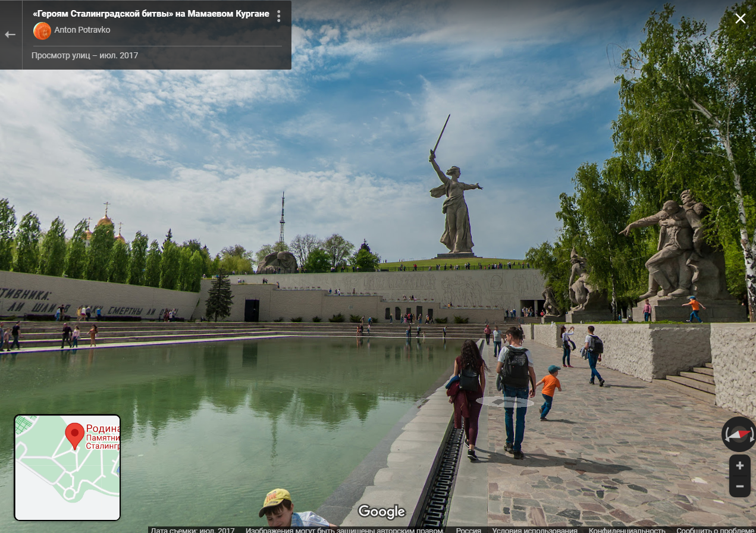The height and width of the screenshot is (533, 756).
Task: Zoom out with the minus button
Action: pos(739,486)
